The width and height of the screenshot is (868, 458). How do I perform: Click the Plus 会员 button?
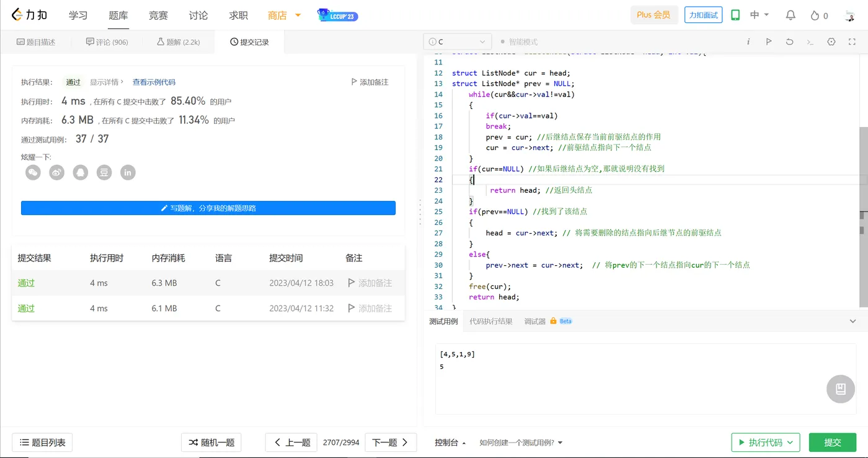653,15
